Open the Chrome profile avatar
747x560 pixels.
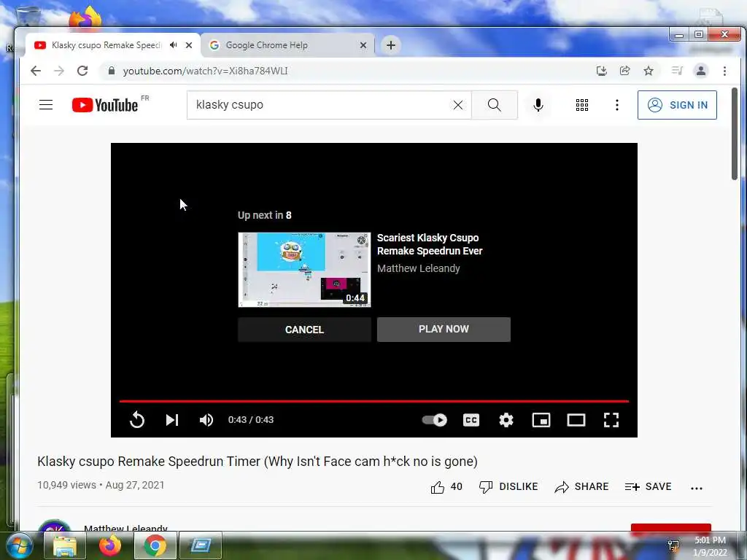tap(701, 71)
